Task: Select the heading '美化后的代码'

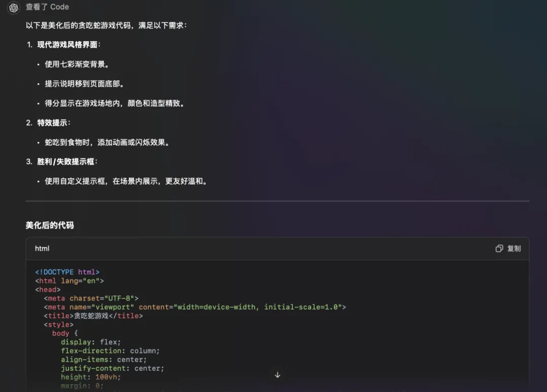Action: (50, 225)
